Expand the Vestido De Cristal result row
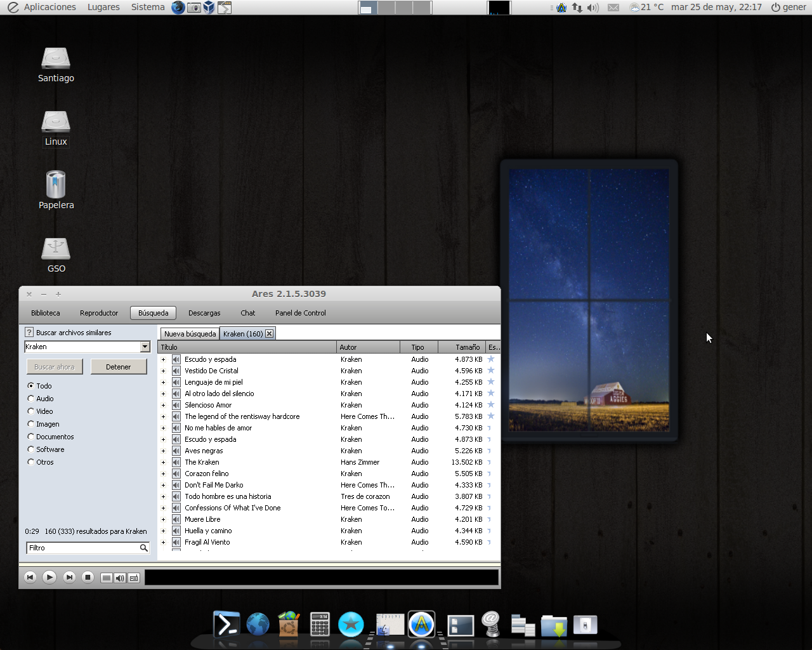Image resolution: width=812 pixels, height=650 pixels. (163, 371)
